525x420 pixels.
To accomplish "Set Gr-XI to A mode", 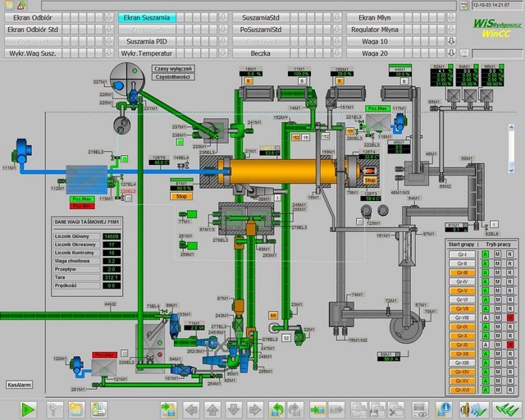I will pos(485,345).
